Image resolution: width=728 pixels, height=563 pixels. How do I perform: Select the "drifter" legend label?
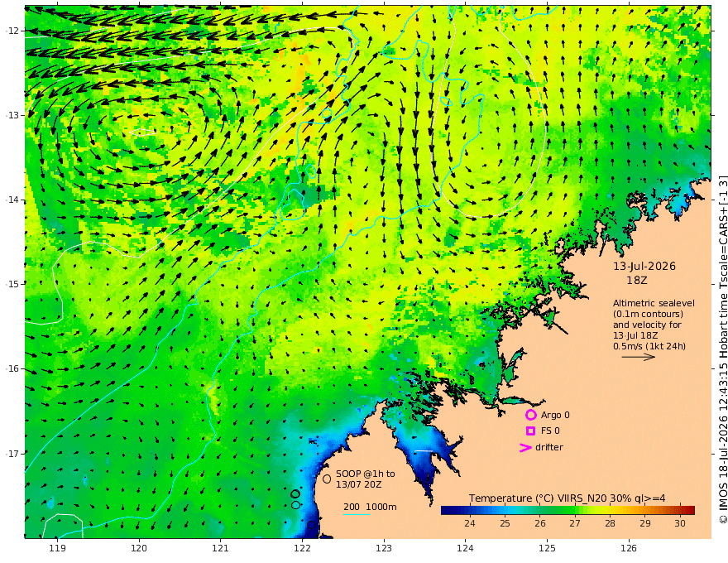coord(549,447)
